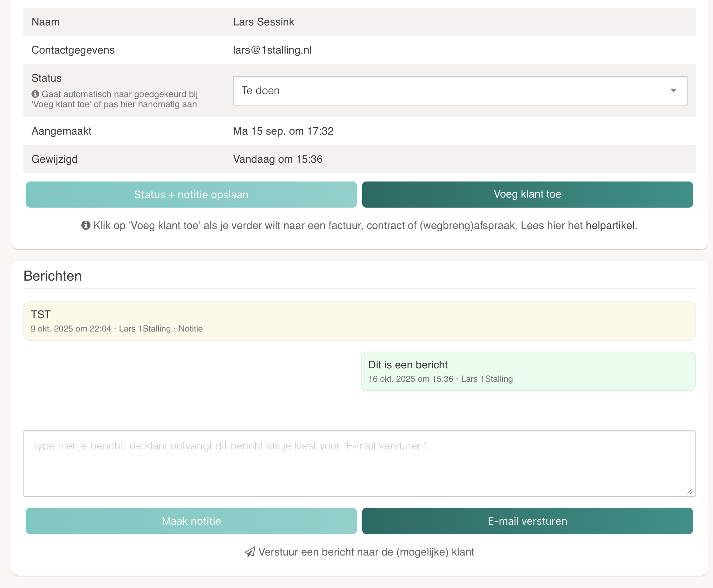Click 'Status + notitie opslaan' button
The height and width of the screenshot is (588, 713).
click(x=191, y=195)
